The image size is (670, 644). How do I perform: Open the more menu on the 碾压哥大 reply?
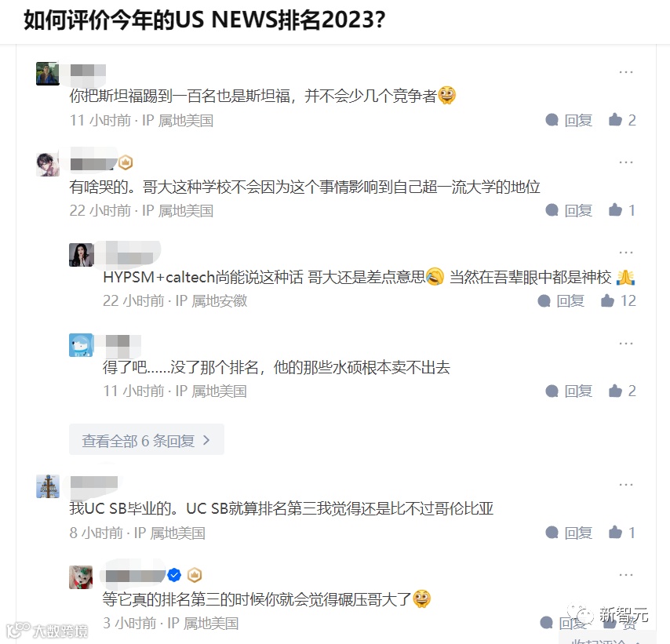[626, 575]
